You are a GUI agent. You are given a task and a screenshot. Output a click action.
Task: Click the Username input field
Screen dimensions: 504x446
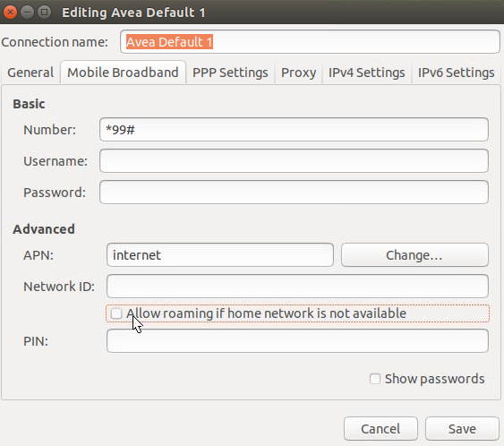coord(295,161)
